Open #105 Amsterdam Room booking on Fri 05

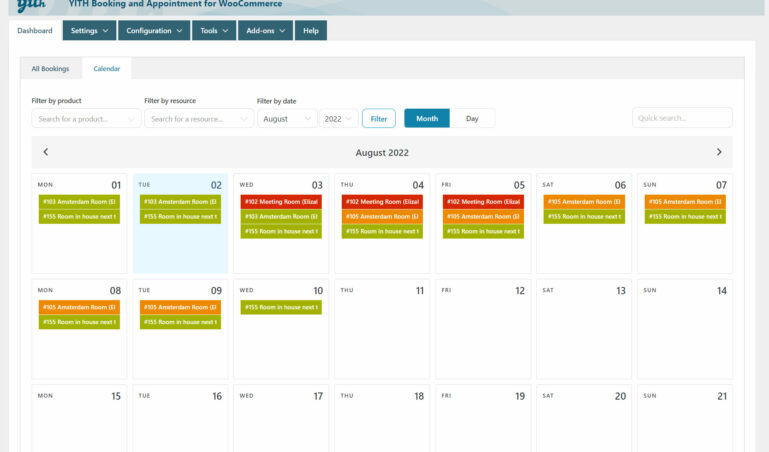(483, 216)
